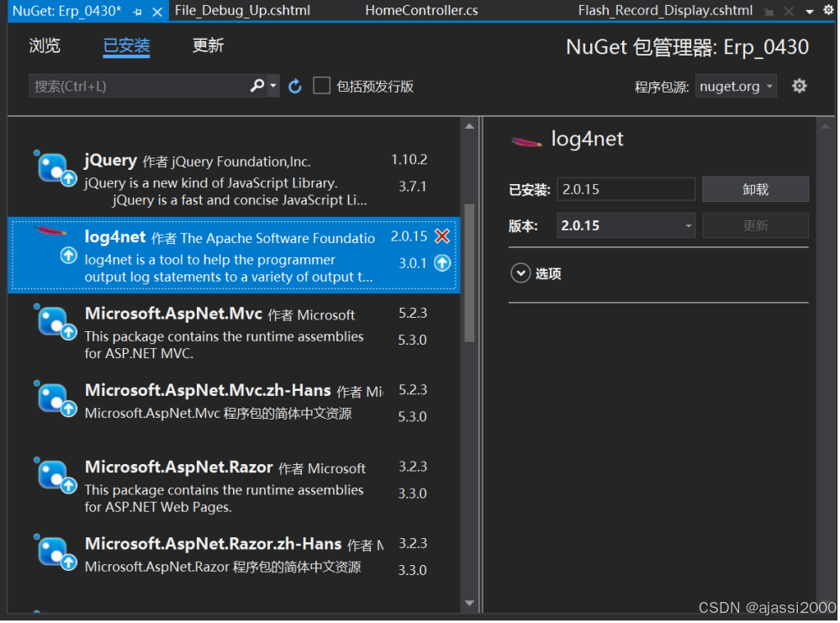This screenshot has height=623, width=840.
Task: Toggle 包括预发行版 checkbox
Action: [x=321, y=86]
